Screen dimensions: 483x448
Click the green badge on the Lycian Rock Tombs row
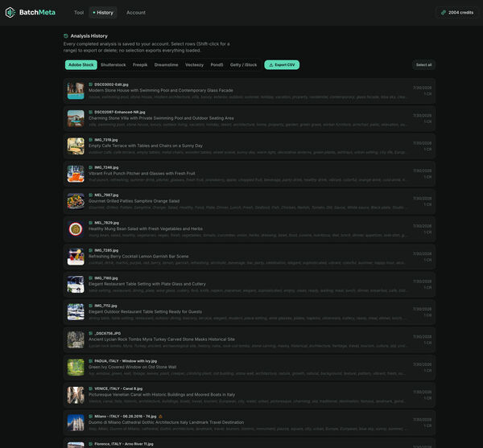90,333
